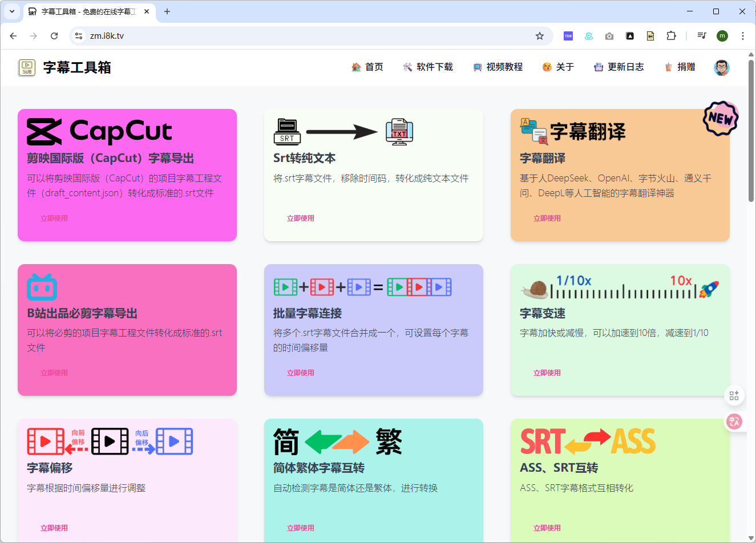The height and width of the screenshot is (543, 756).
Task: Open the 捐赠 menu item
Action: [x=680, y=67]
